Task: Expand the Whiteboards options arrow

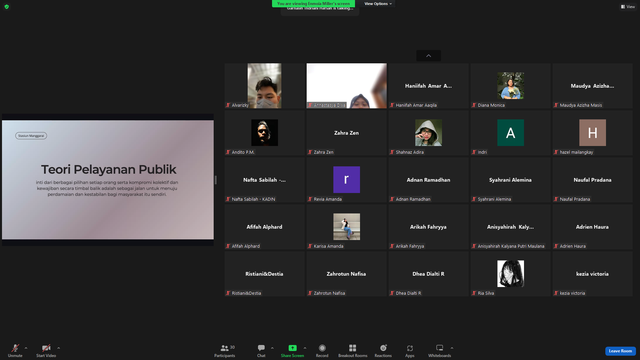Action: click(452, 348)
